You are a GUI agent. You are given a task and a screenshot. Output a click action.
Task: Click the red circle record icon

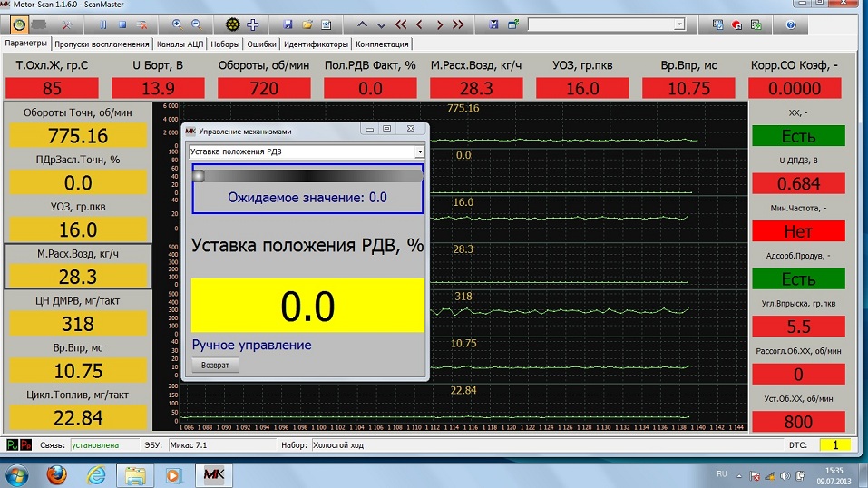pos(736,24)
